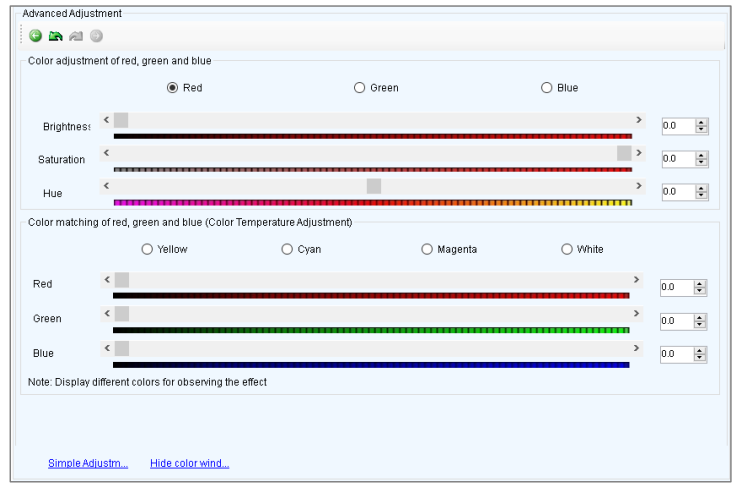This screenshot has width=736, height=486.
Task: Click the Hue slider thumb
Action: click(374, 186)
